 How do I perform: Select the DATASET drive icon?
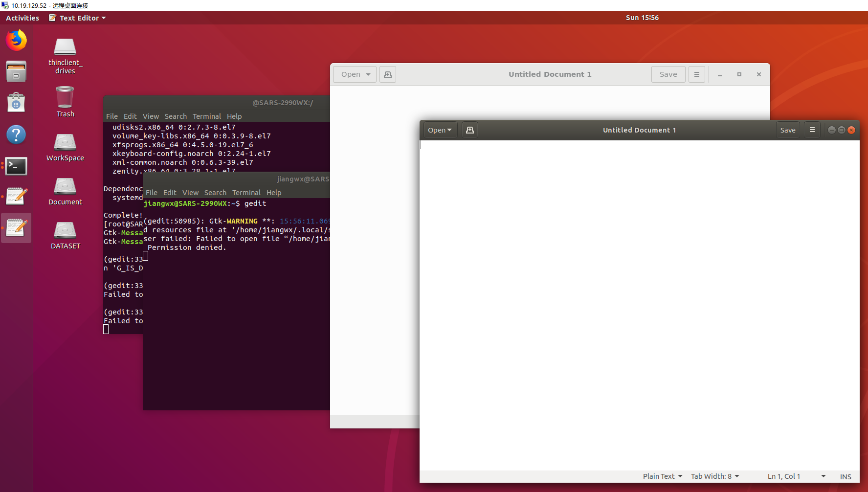65,235
